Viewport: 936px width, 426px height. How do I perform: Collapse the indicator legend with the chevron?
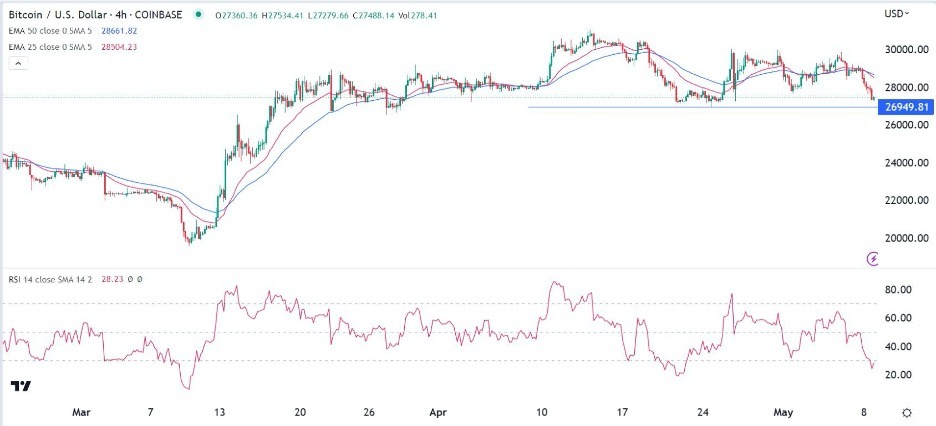click(18, 63)
